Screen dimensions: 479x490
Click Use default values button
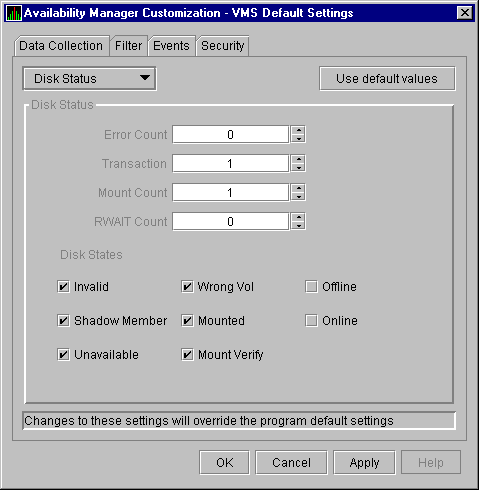point(387,79)
